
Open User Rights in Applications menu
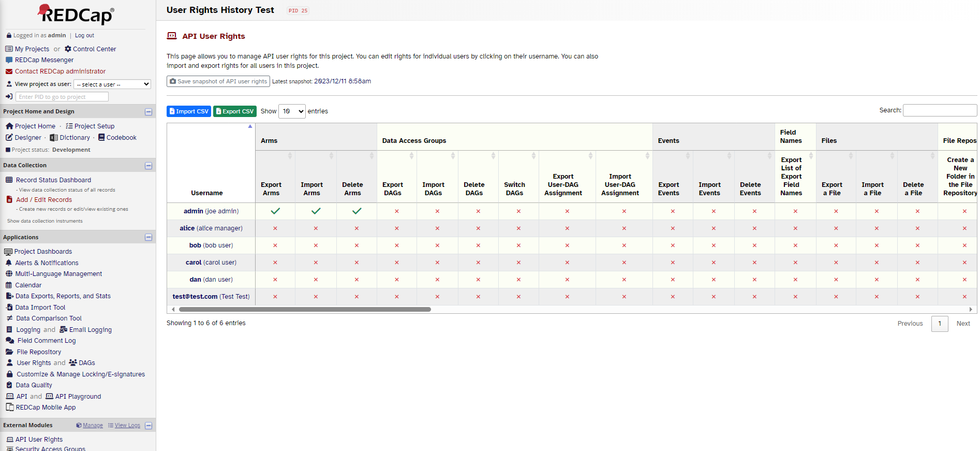click(x=34, y=363)
